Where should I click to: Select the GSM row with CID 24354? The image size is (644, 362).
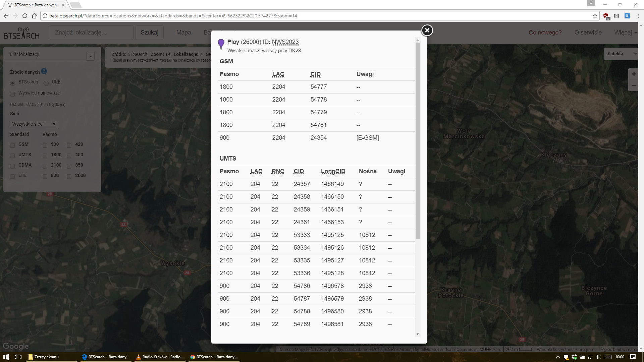click(x=316, y=138)
